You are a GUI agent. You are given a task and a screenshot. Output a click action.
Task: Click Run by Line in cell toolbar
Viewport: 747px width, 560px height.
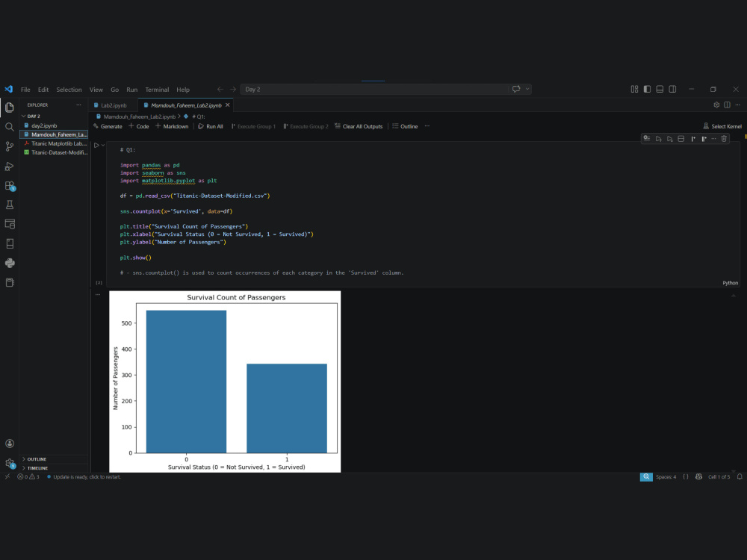(646, 139)
